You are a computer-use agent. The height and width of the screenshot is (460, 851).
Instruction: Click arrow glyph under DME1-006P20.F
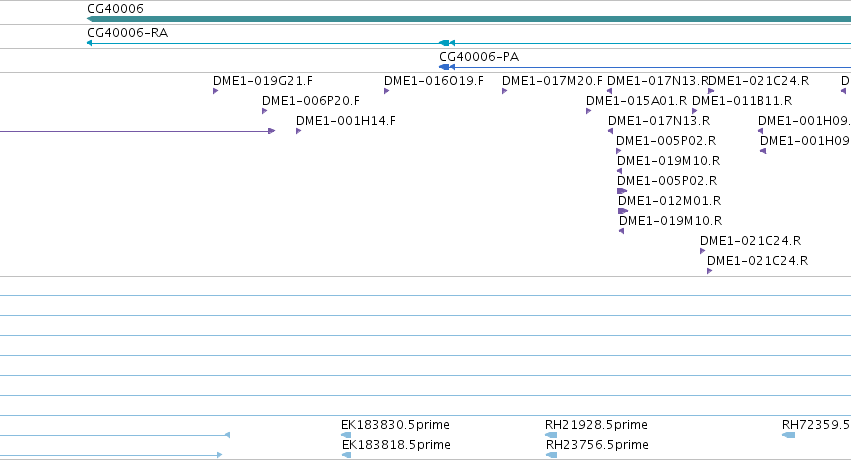[264, 111]
